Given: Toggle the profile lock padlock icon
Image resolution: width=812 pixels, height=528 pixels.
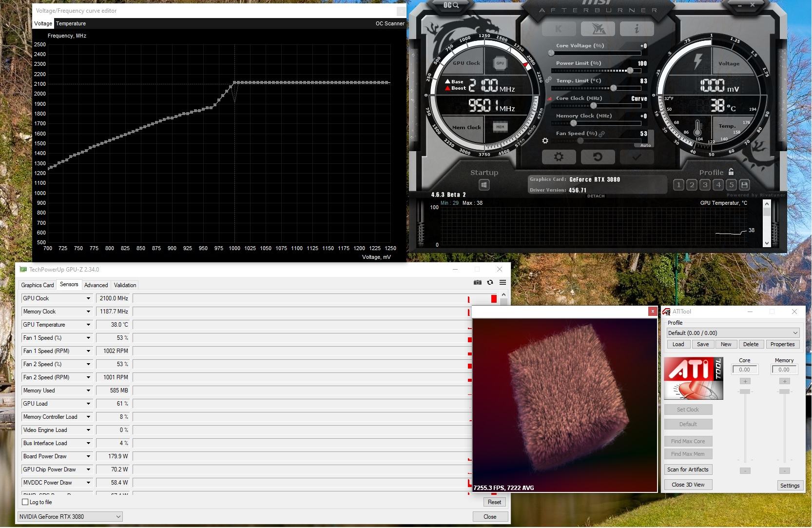Looking at the screenshot, I should 731,172.
